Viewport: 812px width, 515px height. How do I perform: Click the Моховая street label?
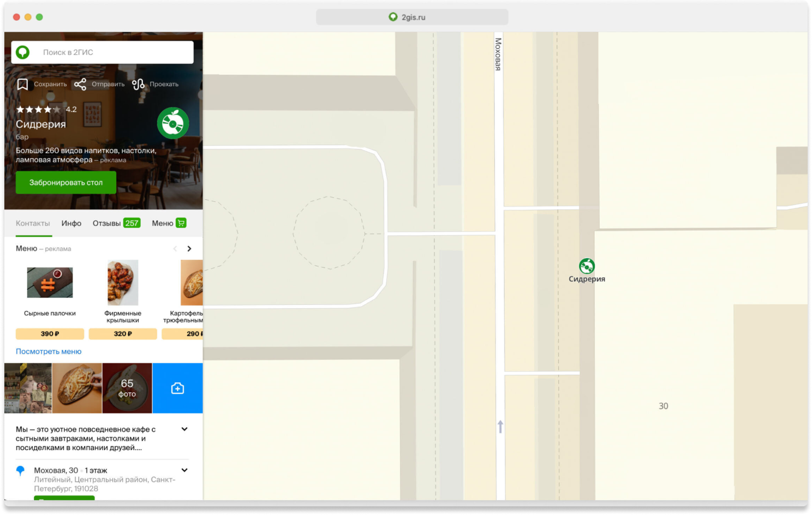[498, 54]
